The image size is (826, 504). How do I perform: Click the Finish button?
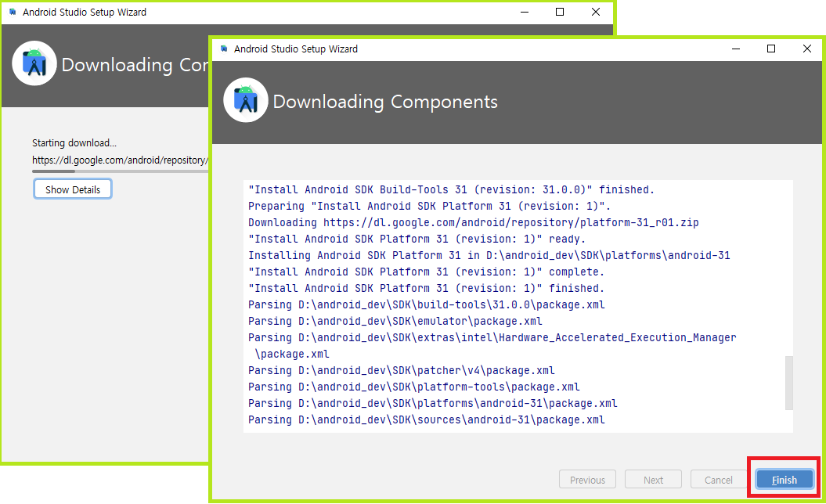pyautogui.click(x=785, y=480)
